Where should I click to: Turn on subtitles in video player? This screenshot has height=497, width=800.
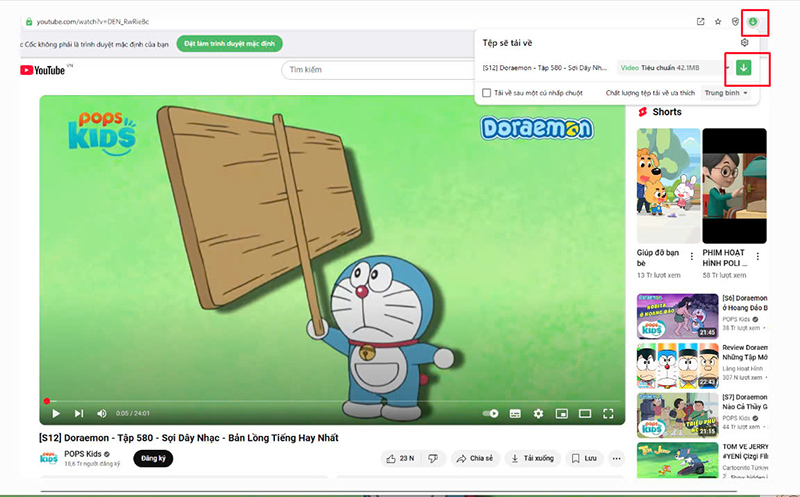tap(515, 413)
